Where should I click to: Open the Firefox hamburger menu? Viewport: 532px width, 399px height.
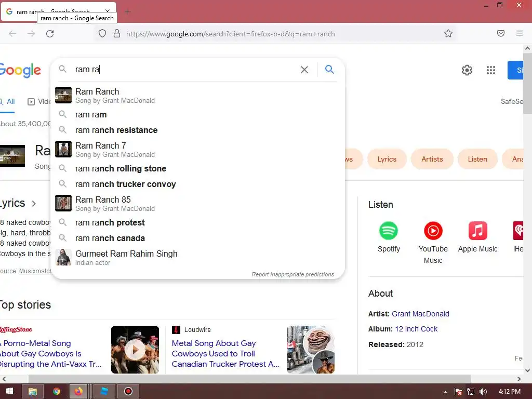pos(520,33)
